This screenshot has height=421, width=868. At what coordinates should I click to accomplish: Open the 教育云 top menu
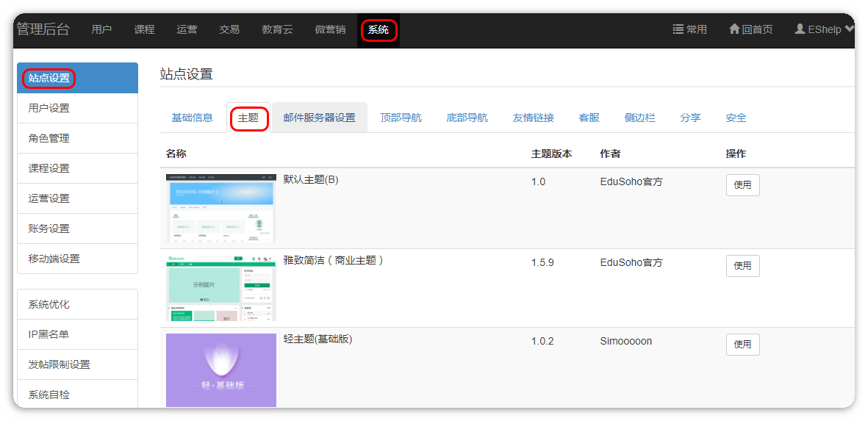pyautogui.click(x=277, y=29)
